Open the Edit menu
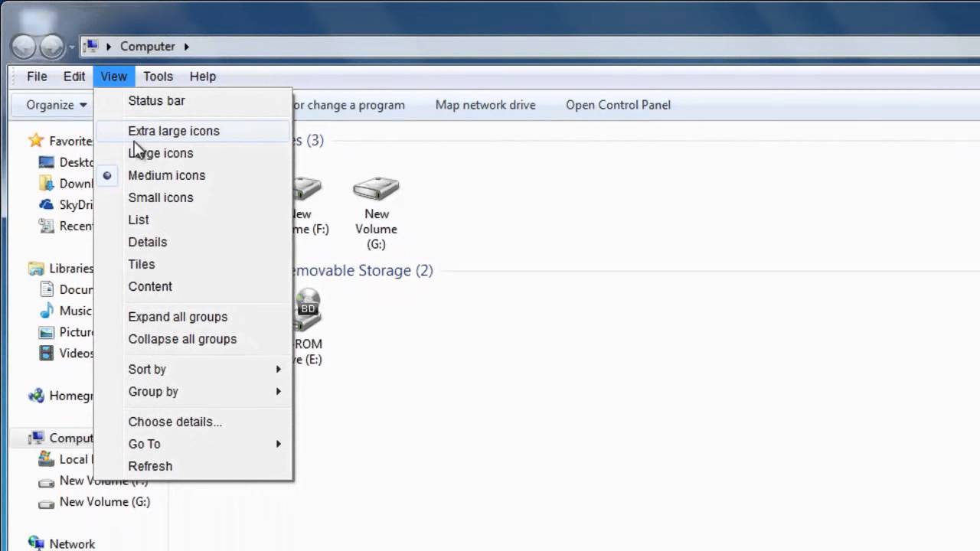The height and width of the screenshot is (551, 980). coord(74,77)
